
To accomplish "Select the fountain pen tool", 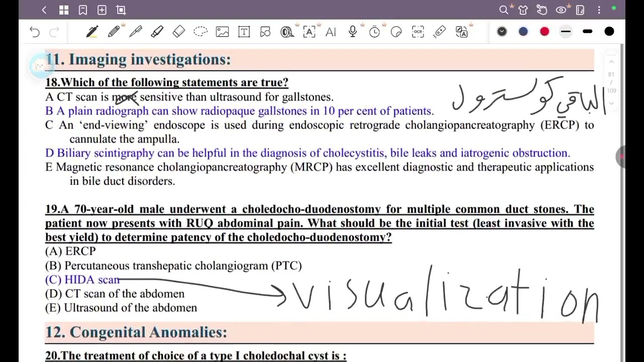I will coord(92,32).
